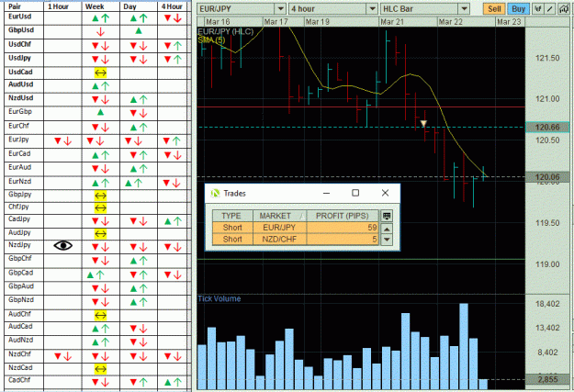Image resolution: width=574 pixels, height=392 pixels.
Task: Click the entry marker triangle on the chart
Action: pyautogui.click(x=423, y=124)
